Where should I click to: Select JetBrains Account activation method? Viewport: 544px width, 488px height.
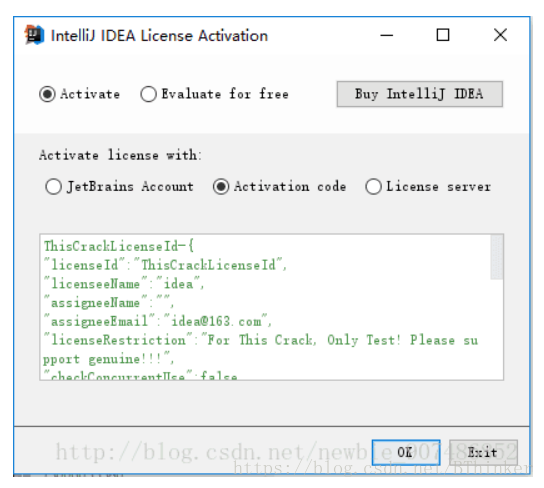tap(53, 187)
